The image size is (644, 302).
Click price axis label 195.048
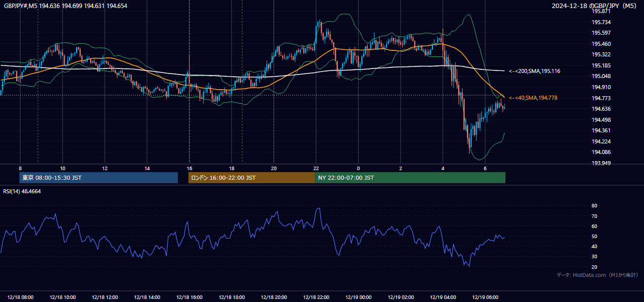[601, 76]
